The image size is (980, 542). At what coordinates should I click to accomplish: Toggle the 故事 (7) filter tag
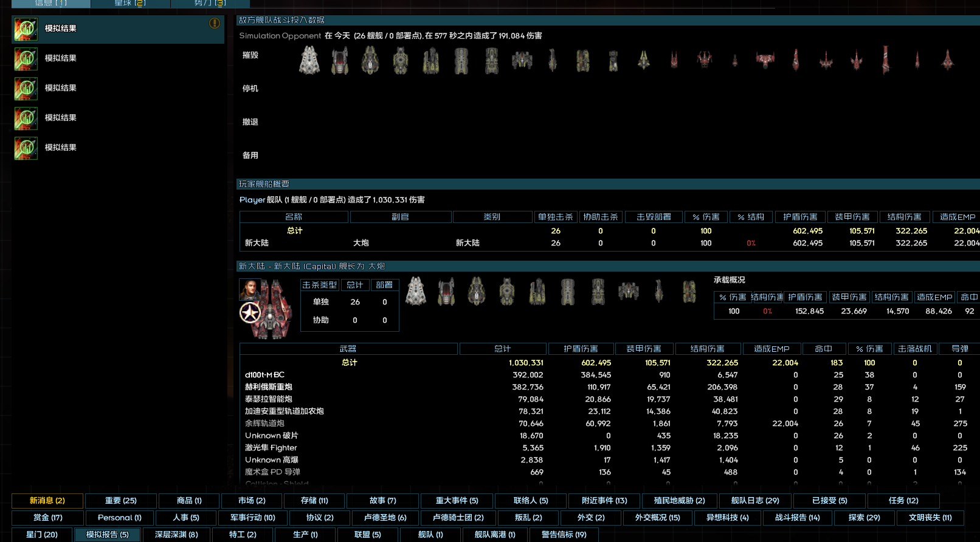click(382, 501)
